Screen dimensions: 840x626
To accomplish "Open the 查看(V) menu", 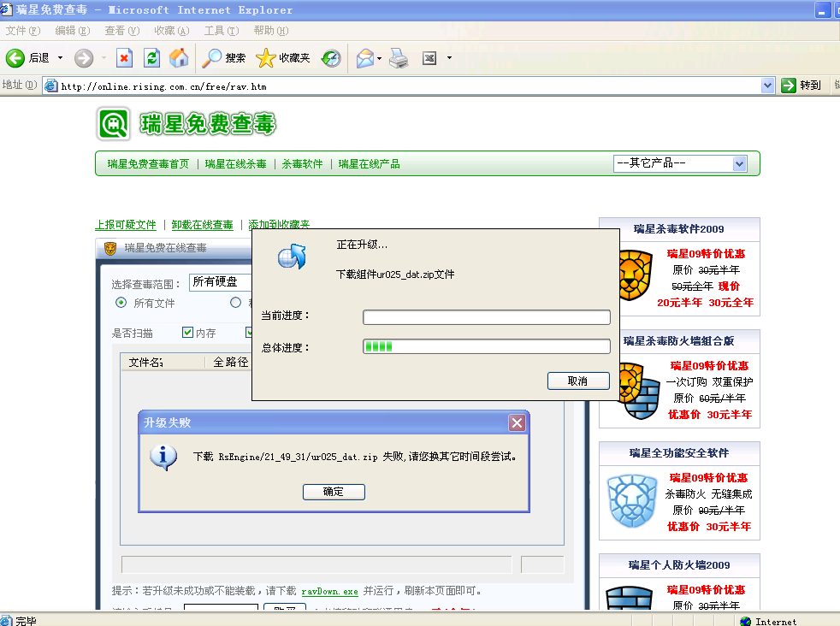I will [x=122, y=31].
